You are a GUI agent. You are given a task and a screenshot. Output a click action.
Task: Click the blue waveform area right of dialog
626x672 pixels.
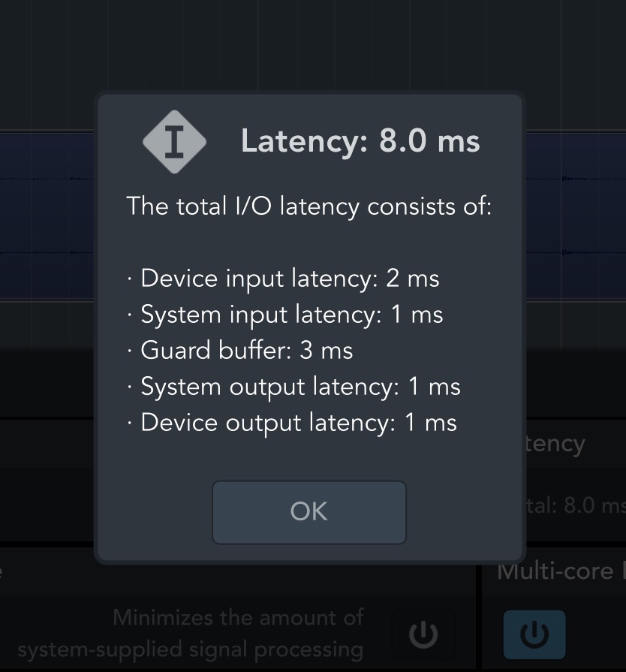[x=575, y=218]
